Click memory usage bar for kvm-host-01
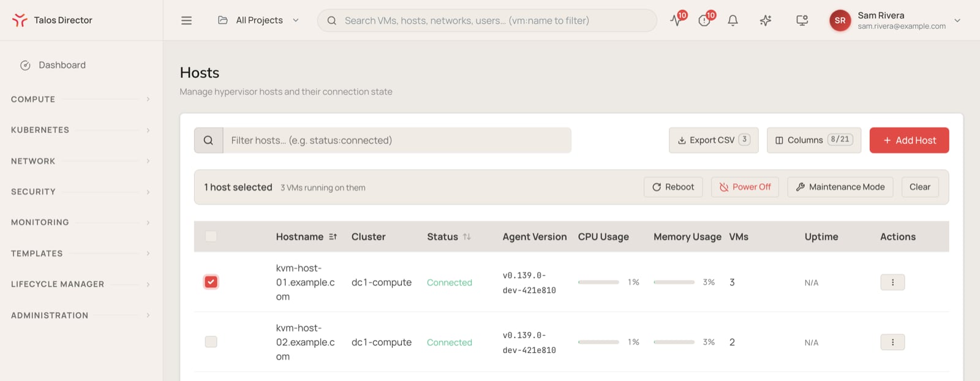The height and width of the screenshot is (381, 980). 674,282
